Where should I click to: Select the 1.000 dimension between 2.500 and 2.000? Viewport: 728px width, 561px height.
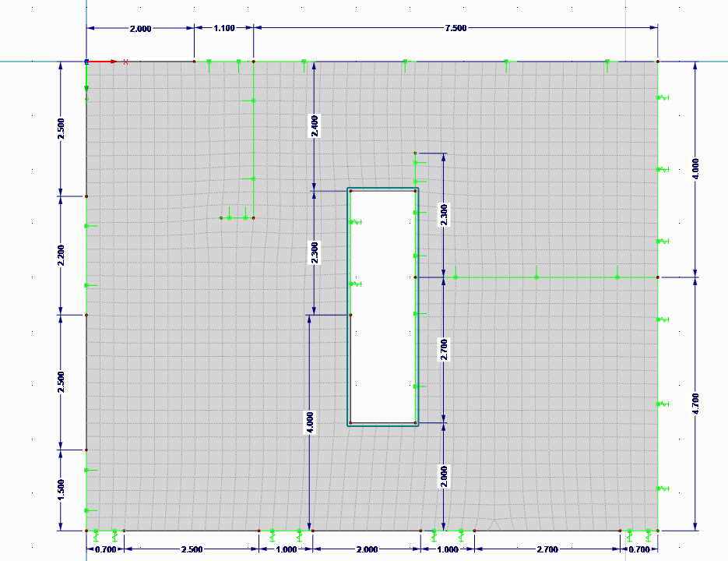pyautogui.click(x=286, y=549)
